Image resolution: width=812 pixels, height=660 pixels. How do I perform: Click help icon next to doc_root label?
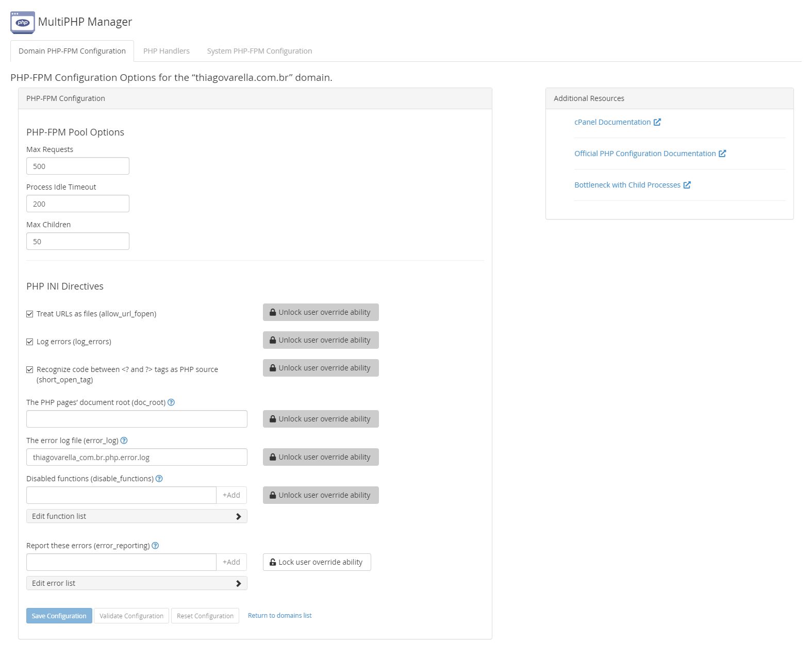(x=171, y=402)
